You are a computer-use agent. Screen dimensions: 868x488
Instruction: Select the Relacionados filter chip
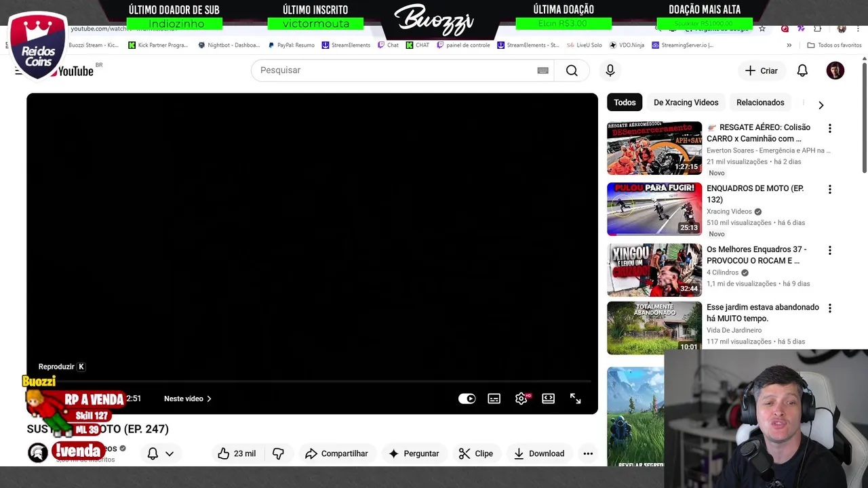click(760, 102)
